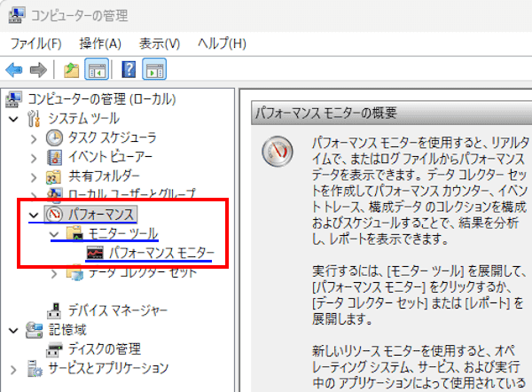
Task: Open the ヘルプ(H) menu
Action: pyautogui.click(x=222, y=43)
